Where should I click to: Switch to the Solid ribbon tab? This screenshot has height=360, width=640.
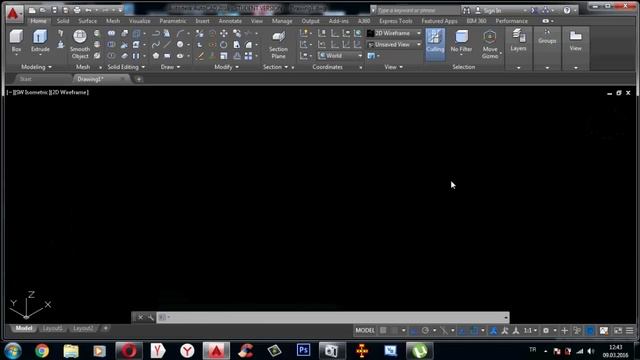(63, 21)
